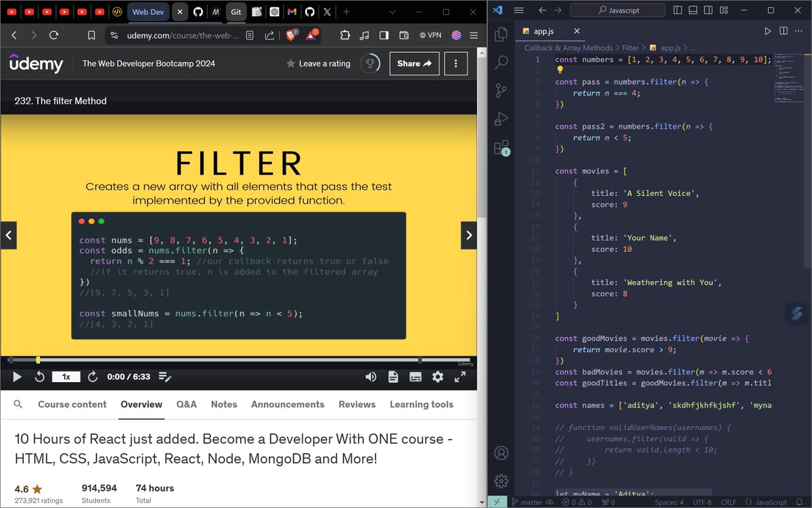Click the yellow bookmark marker on the video timeline
Image resolution: width=812 pixels, height=508 pixels.
pyautogui.click(x=38, y=360)
